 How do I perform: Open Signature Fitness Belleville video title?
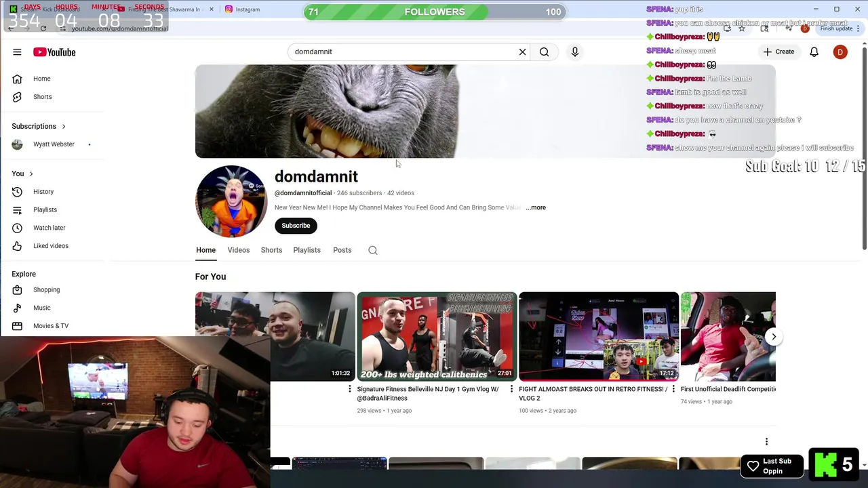coord(428,394)
